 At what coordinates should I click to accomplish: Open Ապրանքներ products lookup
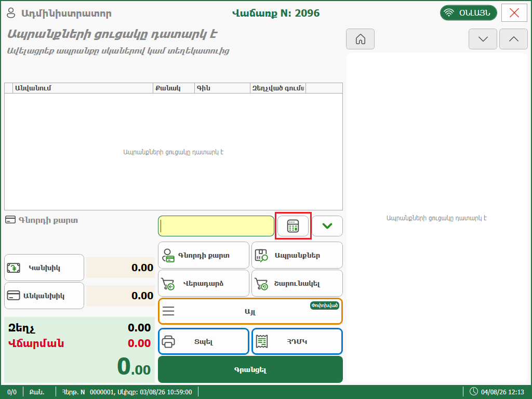coord(297,256)
